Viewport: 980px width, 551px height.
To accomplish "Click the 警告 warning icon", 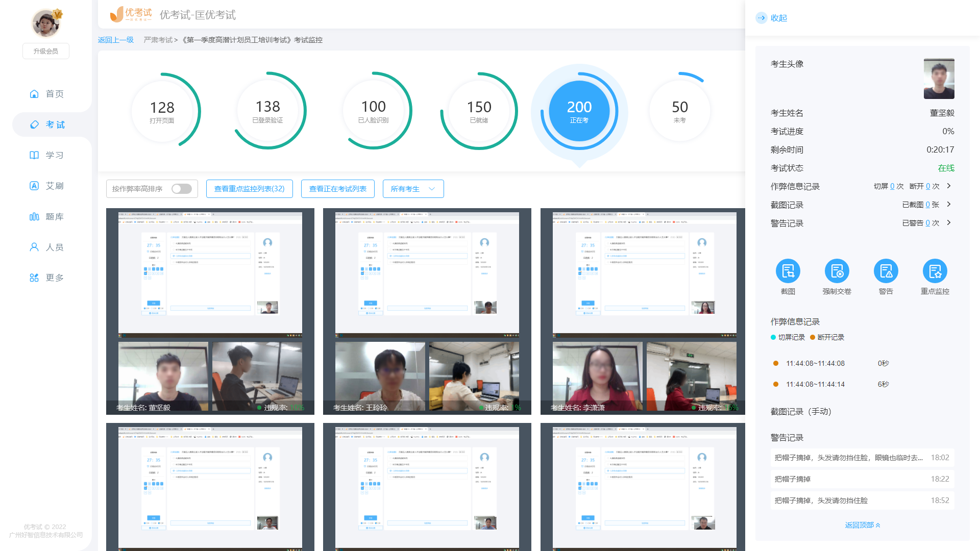I will point(886,271).
